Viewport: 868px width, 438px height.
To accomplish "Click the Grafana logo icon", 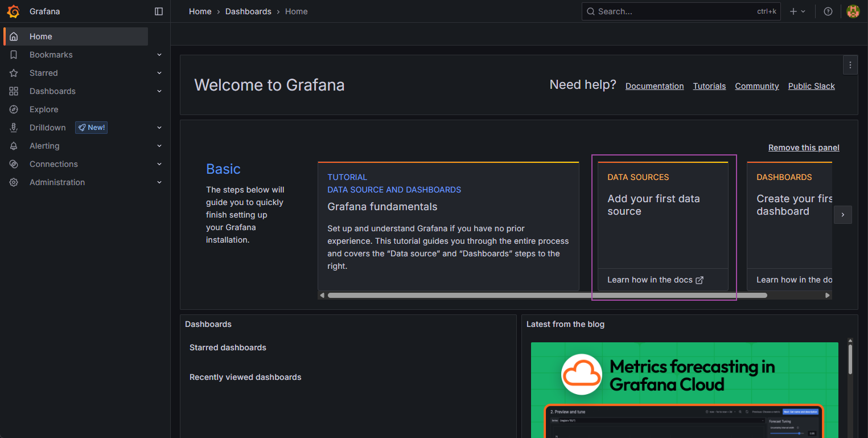I will (x=13, y=11).
